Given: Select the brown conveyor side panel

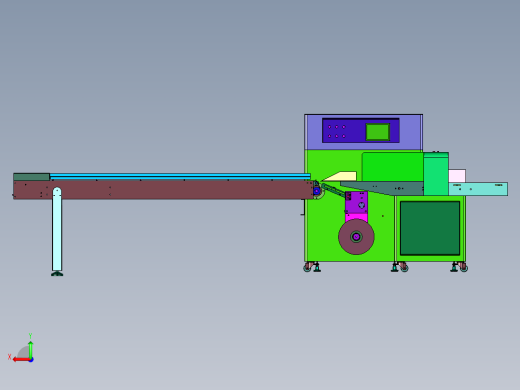Looking at the screenshot, I should 163,189.
